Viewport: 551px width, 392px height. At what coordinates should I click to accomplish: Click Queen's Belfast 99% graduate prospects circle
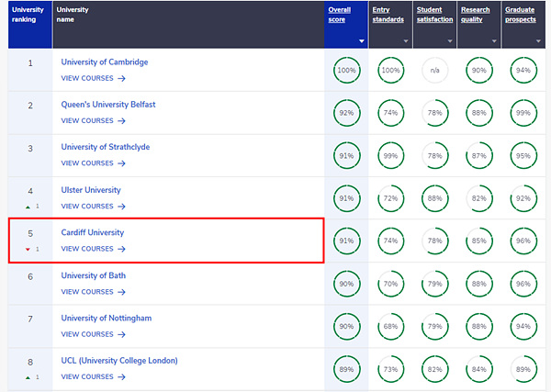(523, 113)
